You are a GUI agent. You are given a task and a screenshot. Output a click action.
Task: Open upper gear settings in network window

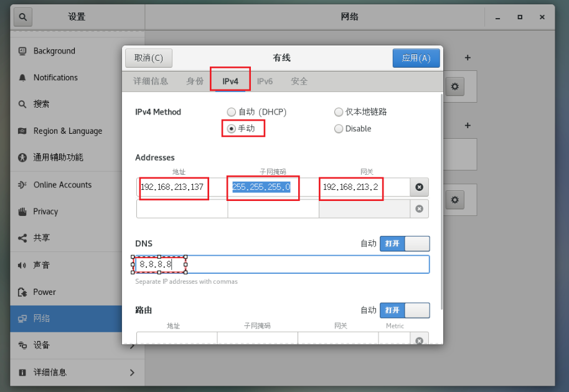pyautogui.click(x=454, y=86)
